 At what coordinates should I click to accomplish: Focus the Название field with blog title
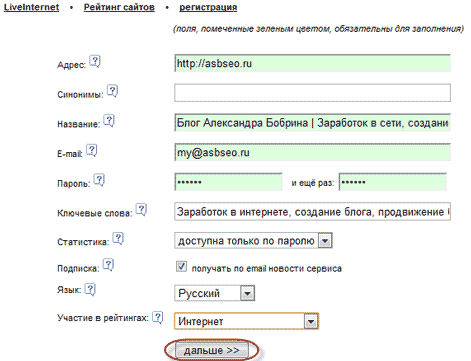click(312, 123)
